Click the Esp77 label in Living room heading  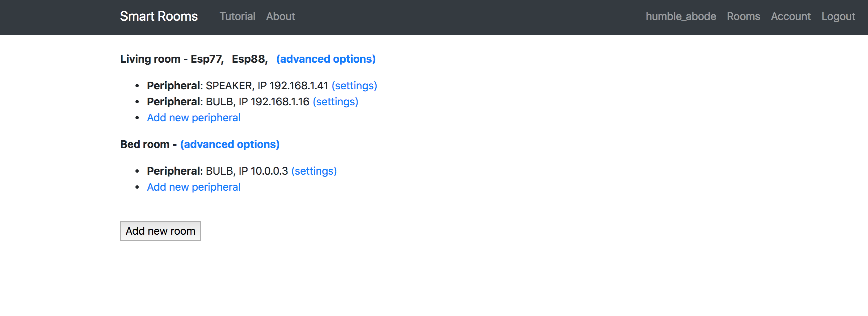[206, 59]
